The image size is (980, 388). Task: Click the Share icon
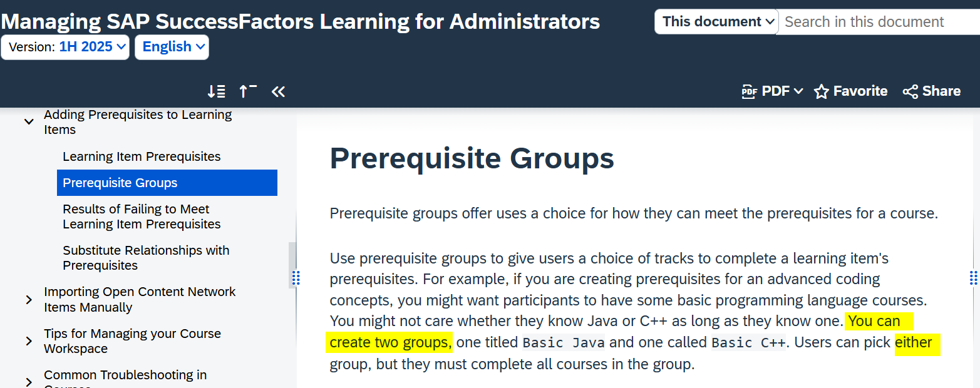tap(910, 91)
